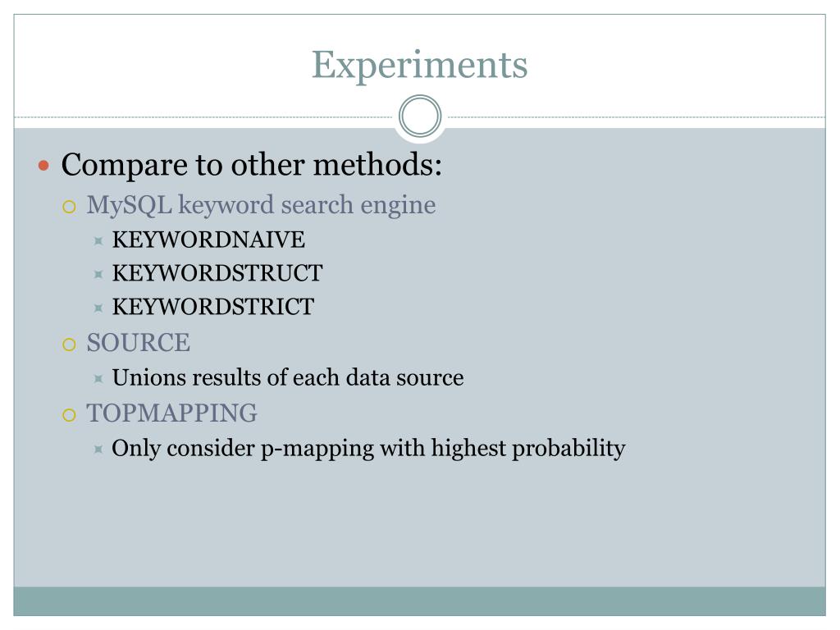This screenshot has width=840, height=630.
Task: Click the yellow ring bullet beside SOURCE
Action: point(69,345)
